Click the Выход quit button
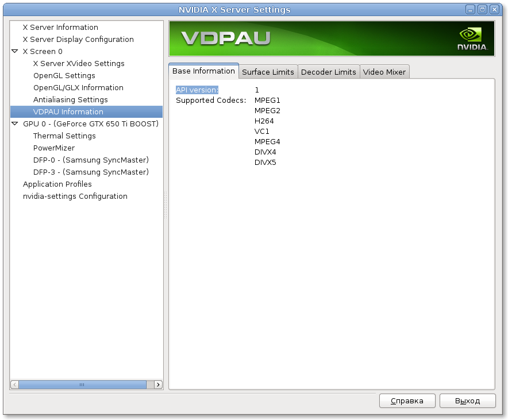 tap(468, 401)
